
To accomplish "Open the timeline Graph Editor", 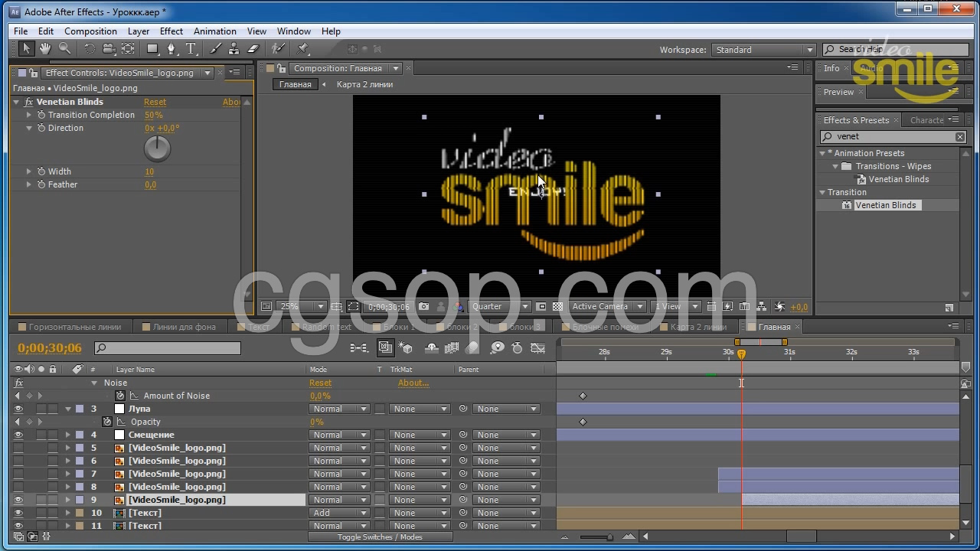I will (x=538, y=348).
